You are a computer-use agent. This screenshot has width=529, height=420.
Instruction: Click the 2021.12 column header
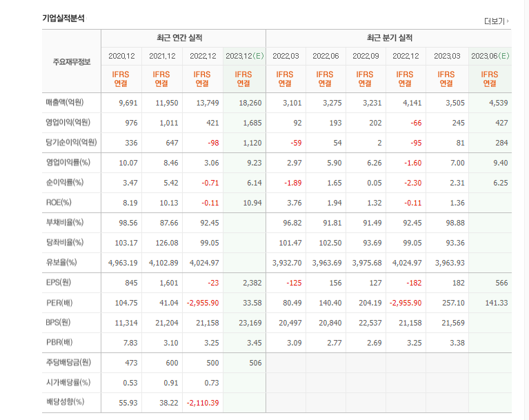click(x=162, y=56)
